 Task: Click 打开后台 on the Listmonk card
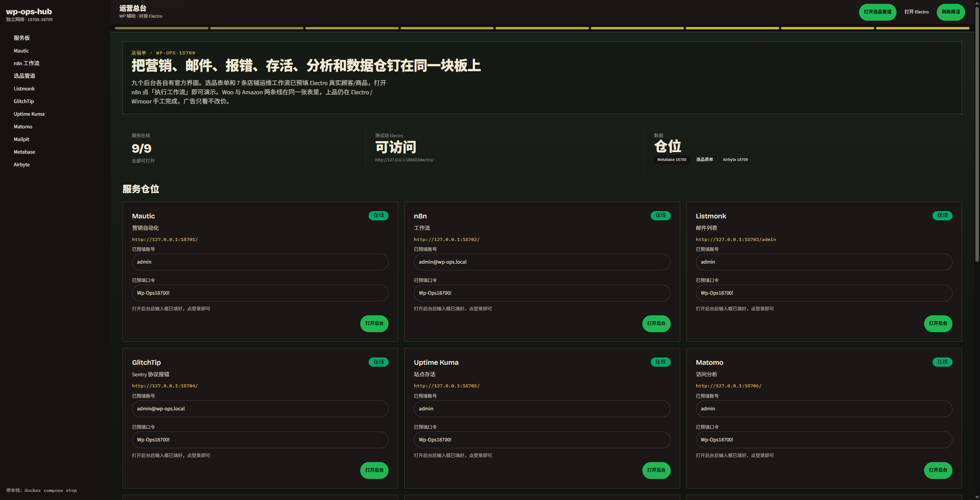(938, 324)
